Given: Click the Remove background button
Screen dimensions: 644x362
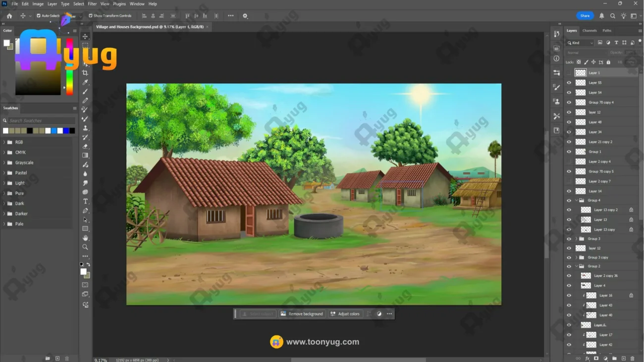Looking at the screenshot, I should coord(302,314).
